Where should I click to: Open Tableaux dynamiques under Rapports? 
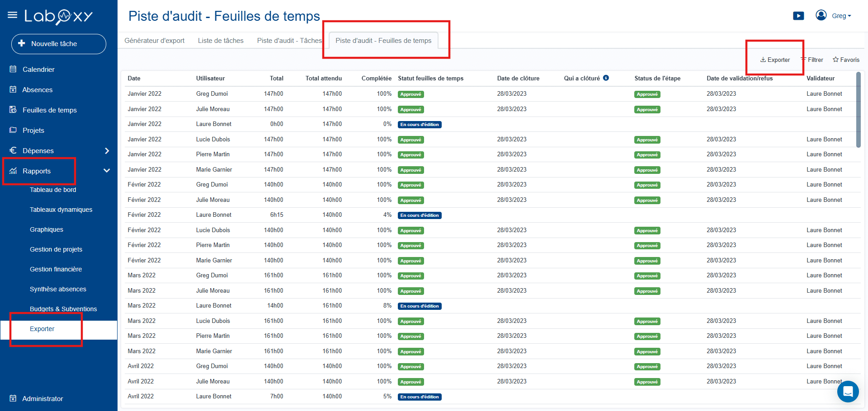coord(61,210)
